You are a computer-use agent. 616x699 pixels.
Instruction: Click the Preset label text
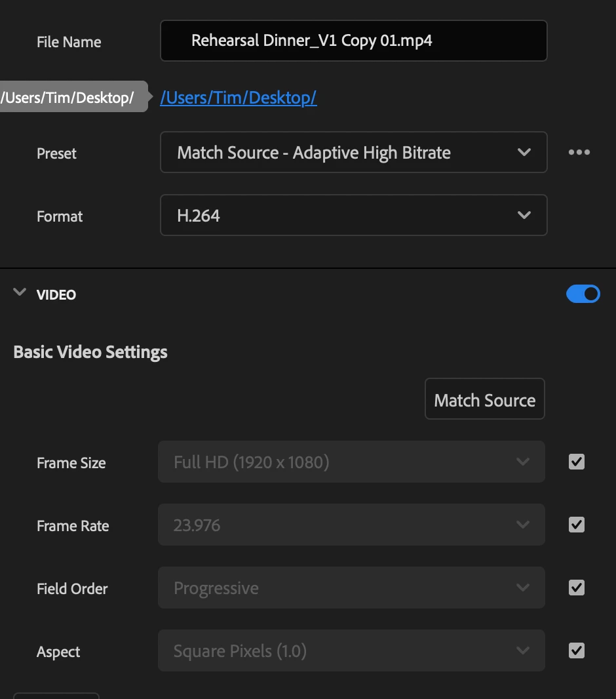point(56,153)
